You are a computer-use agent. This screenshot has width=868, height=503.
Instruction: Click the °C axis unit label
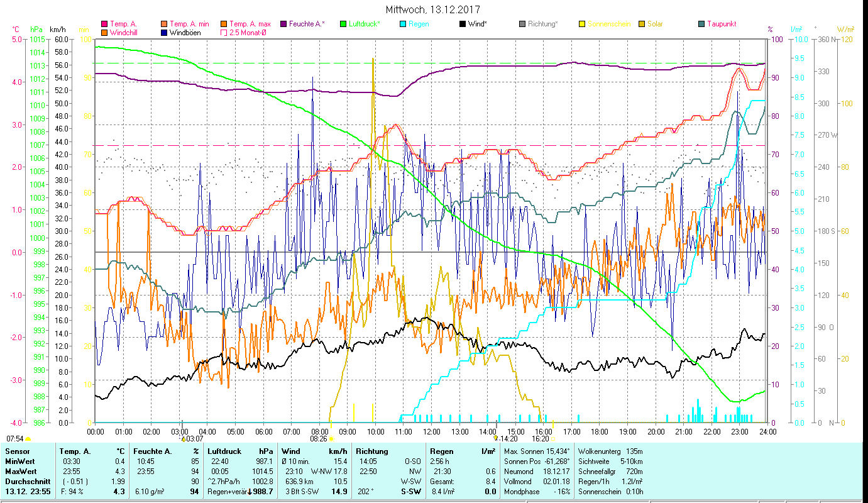(x=16, y=30)
